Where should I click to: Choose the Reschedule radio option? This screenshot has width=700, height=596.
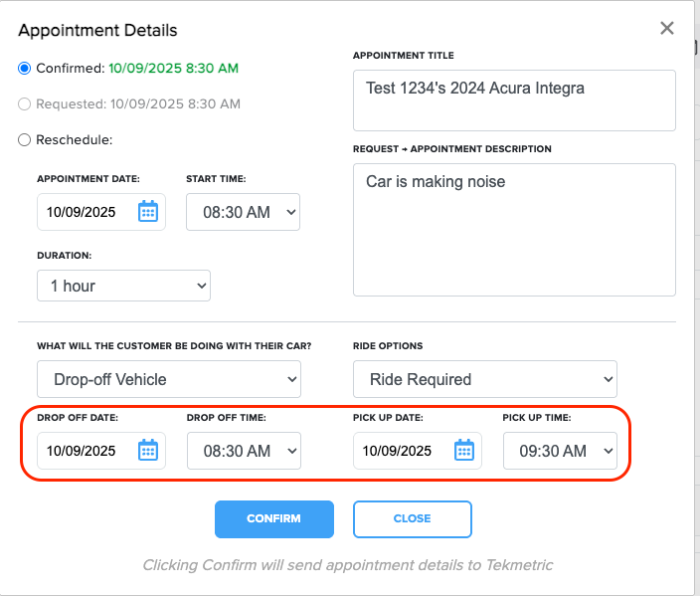pos(24,140)
